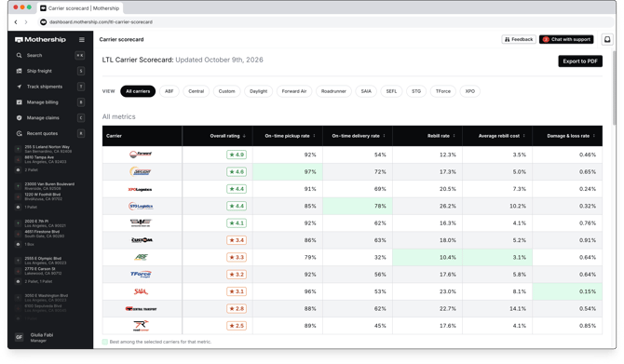Filter view to Forward Air carrier
Screen dimensions: 624x364
tap(294, 91)
